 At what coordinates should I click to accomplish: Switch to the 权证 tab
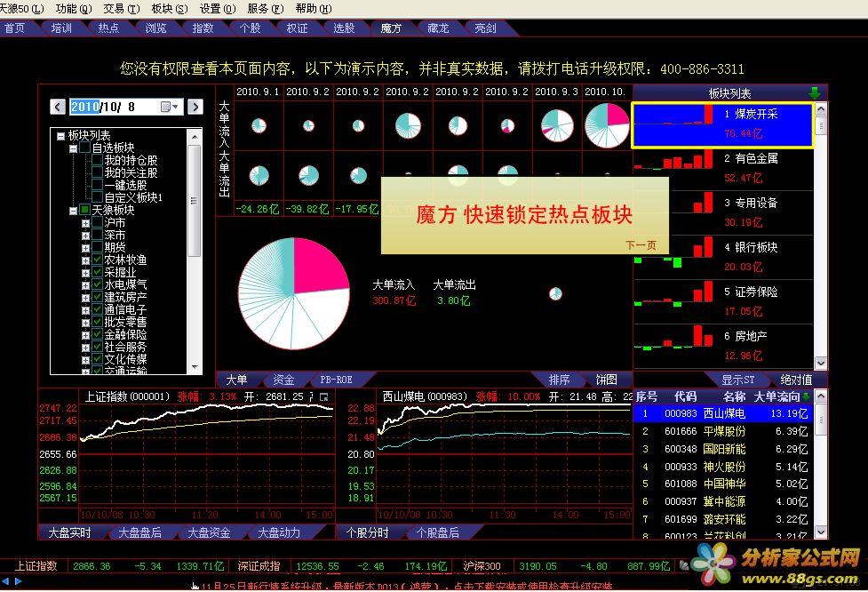[297, 28]
